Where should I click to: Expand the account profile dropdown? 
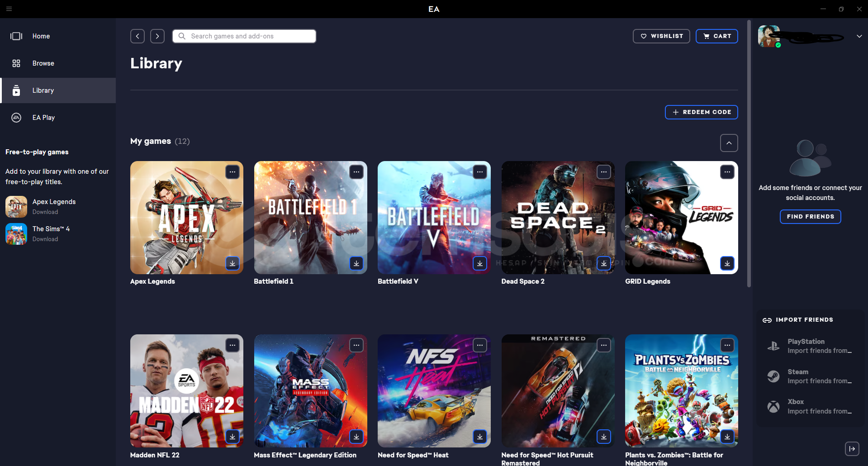(859, 36)
